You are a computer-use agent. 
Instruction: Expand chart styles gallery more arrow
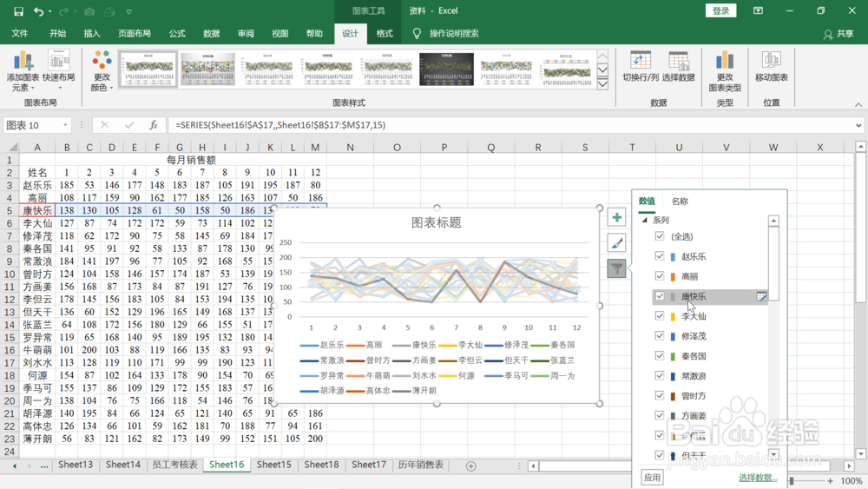pyautogui.click(x=603, y=83)
